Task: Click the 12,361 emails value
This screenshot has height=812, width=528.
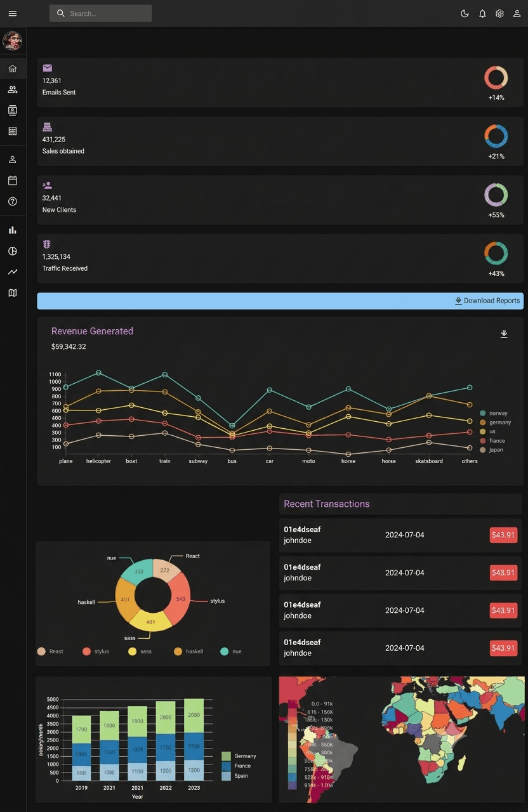Action: [x=52, y=81]
